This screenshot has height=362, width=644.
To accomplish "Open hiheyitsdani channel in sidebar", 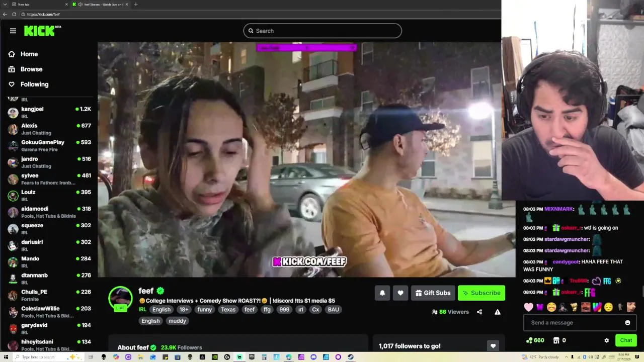I will (x=49, y=344).
